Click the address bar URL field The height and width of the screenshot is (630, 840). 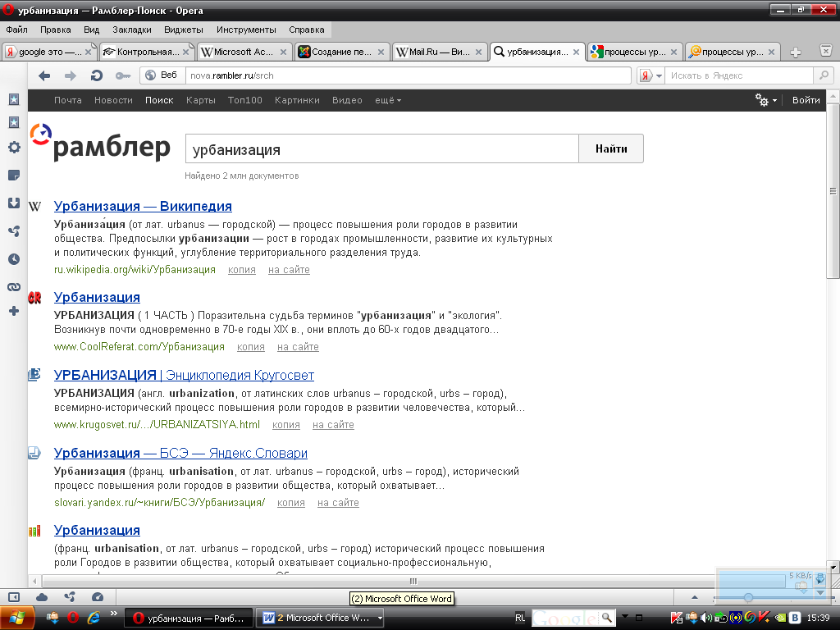(409, 75)
